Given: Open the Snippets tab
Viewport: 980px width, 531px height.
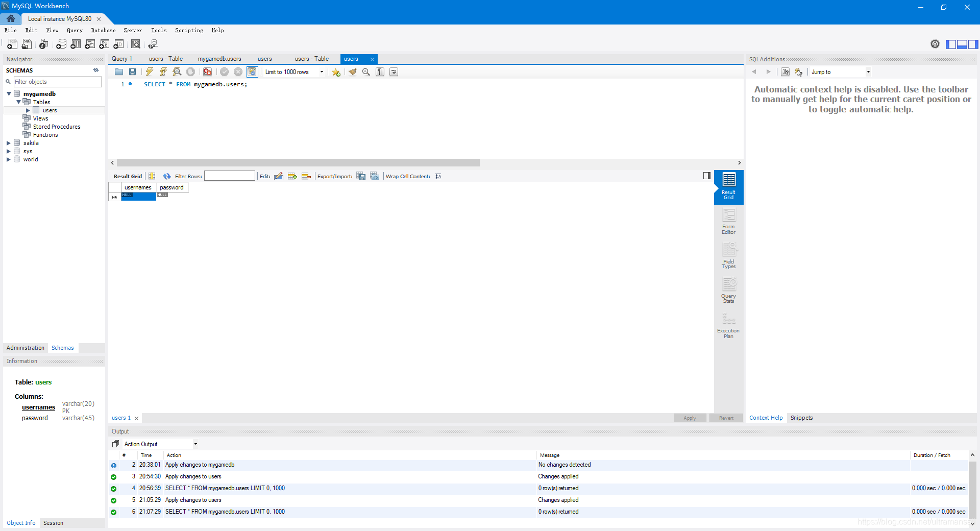Looking at the screenshot, I should point(801,418).
